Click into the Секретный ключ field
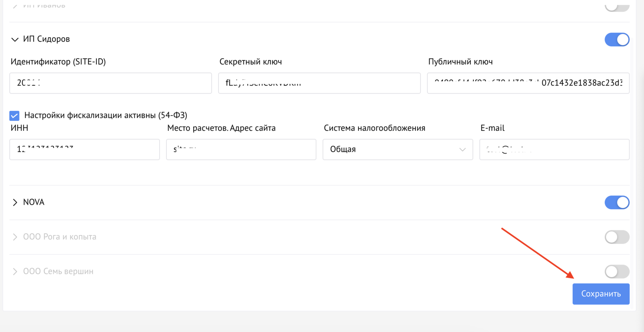The image size is (644, 332). click(x=319, y=83)
